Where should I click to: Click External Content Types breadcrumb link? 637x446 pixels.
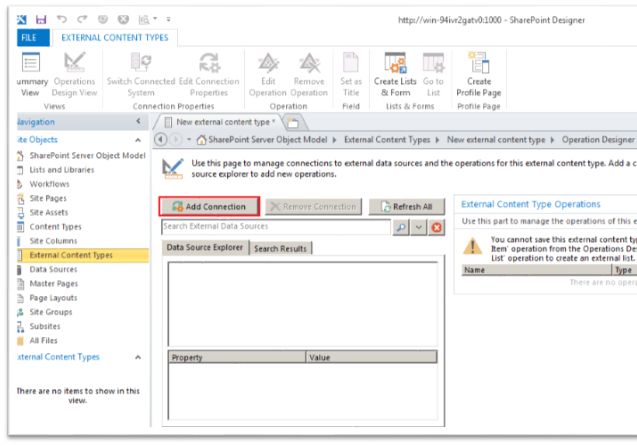pos(387,140)
